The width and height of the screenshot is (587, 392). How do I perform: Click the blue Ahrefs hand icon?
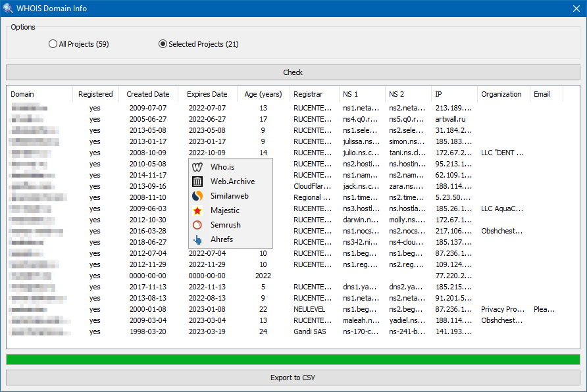click(197, 239)
